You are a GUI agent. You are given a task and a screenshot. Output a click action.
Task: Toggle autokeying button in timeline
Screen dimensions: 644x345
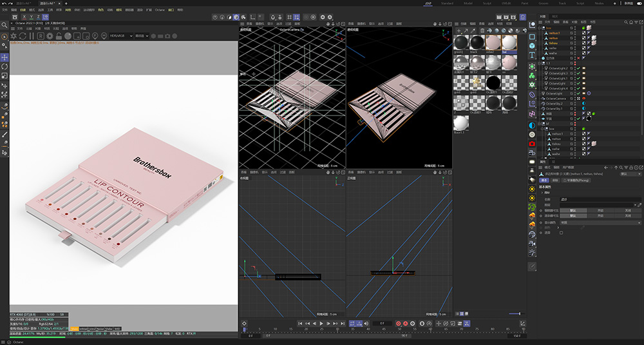click(405, 324)
